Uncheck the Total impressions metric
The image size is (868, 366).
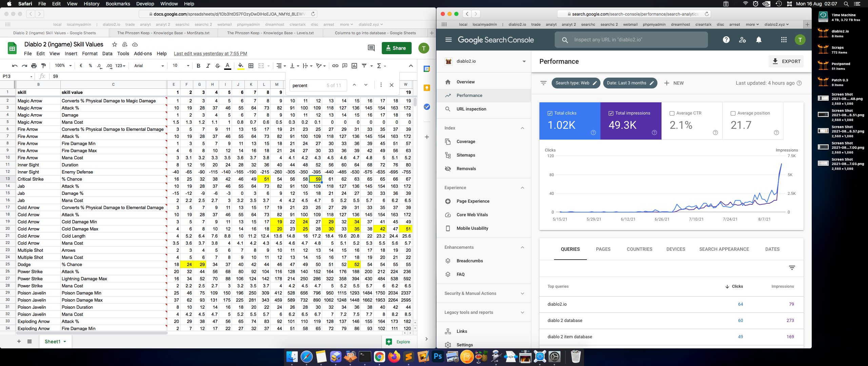pos(611,113)
